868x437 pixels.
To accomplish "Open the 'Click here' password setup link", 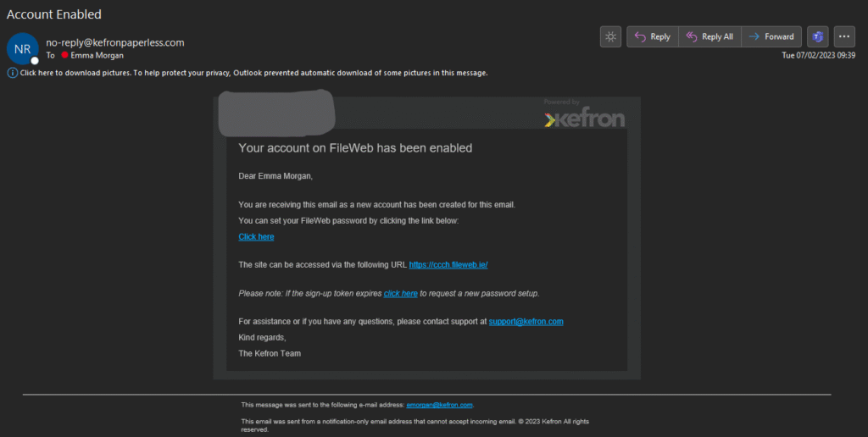I will 256,237.
